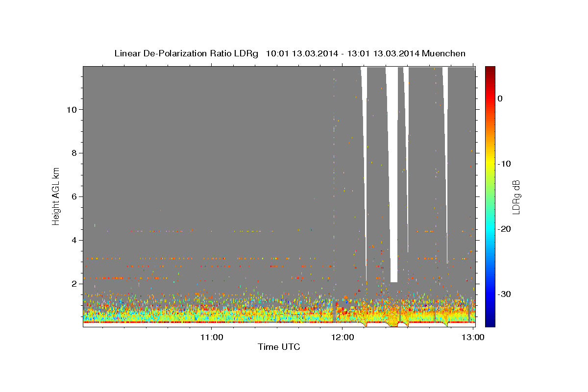Click the 'LDRg dB' colorbar label
The image size is (588, 392).
(x=516, y=196)
